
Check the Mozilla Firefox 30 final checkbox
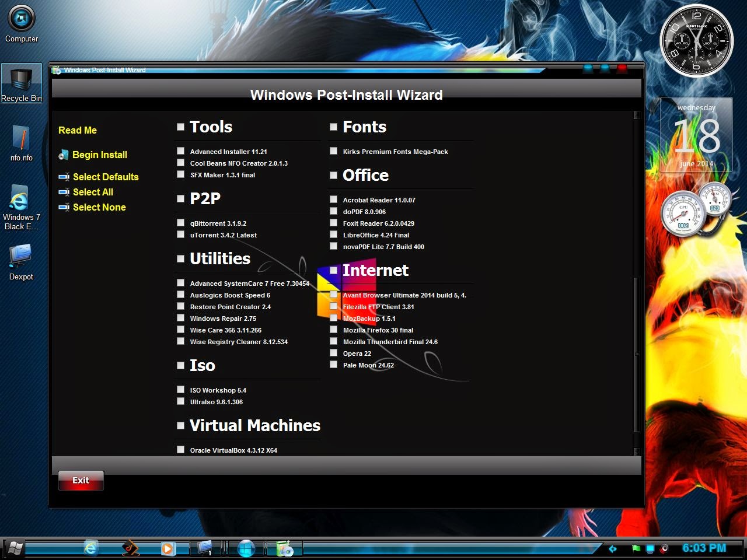(x=333, y=329)
